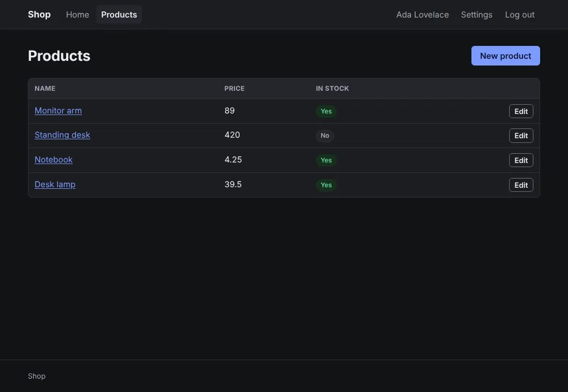The image size is (568, 392).
Task: Edit the Notebook product row
Action: [x=521, y=160]
